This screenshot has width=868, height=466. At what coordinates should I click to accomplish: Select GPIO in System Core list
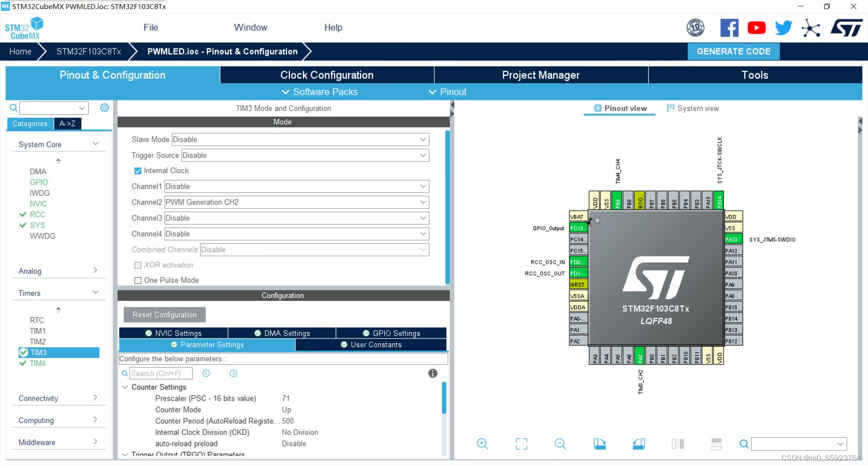coord(39,182)
